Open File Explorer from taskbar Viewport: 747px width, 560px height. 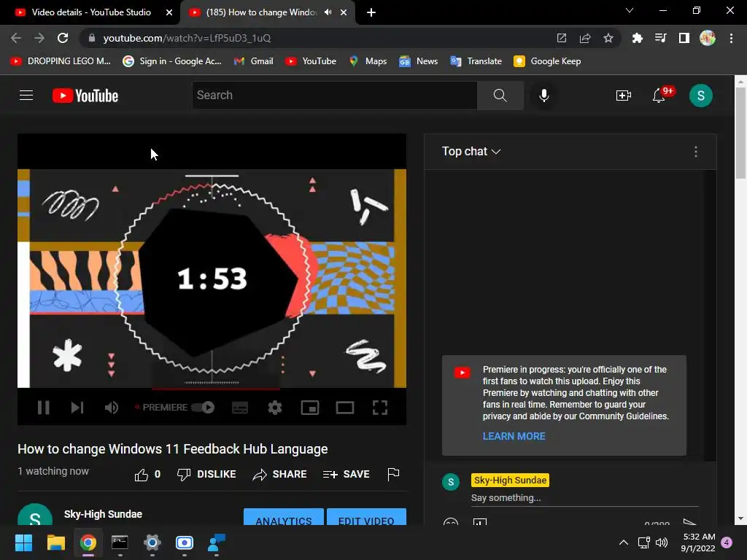coord(55,542)
